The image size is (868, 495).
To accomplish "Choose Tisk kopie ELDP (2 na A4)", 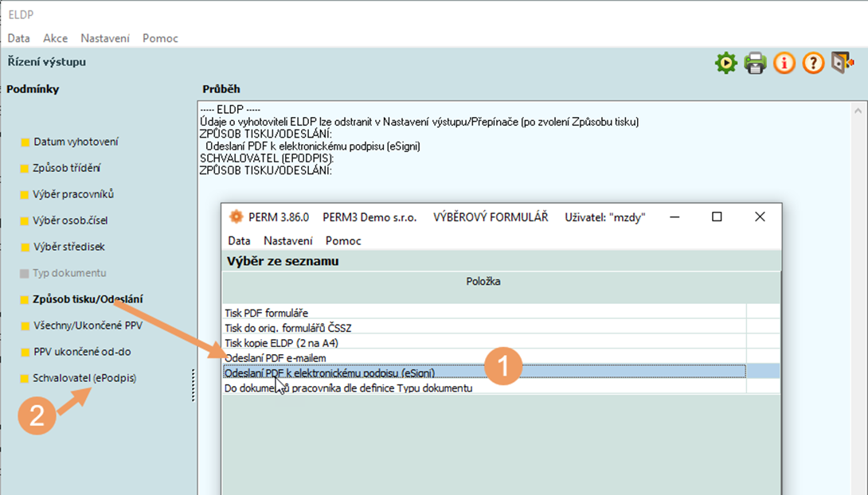I will (484, 343).
